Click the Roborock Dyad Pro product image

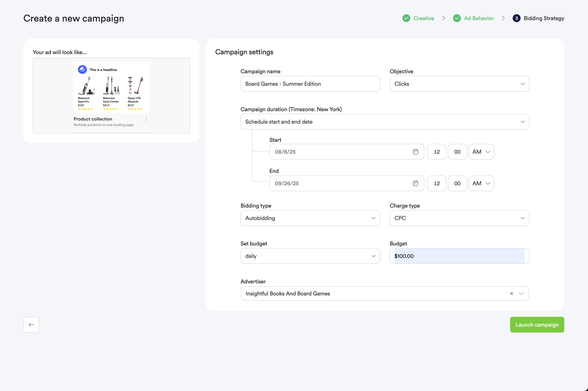point(86,86)
